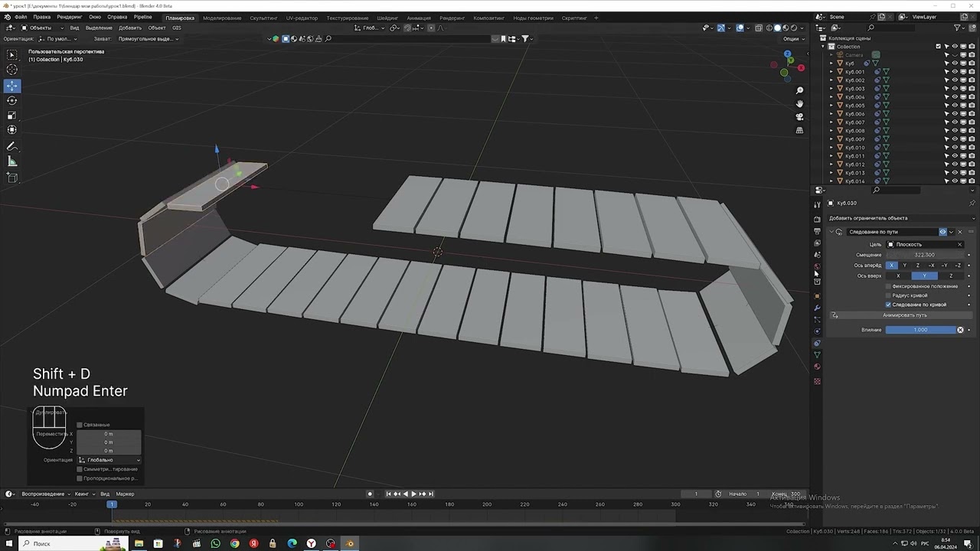Viewport: 980px width, 551px height.
Task: Switch to Моделирование workspace tab
Action: click(x=222, y=18)
